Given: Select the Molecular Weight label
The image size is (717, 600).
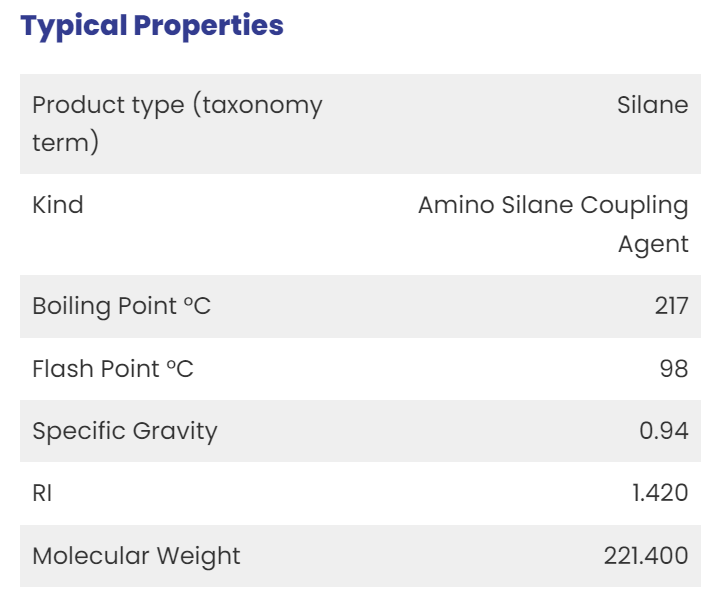Looking at the screenshot, I should pyautogui.click(x=136, y=557).
